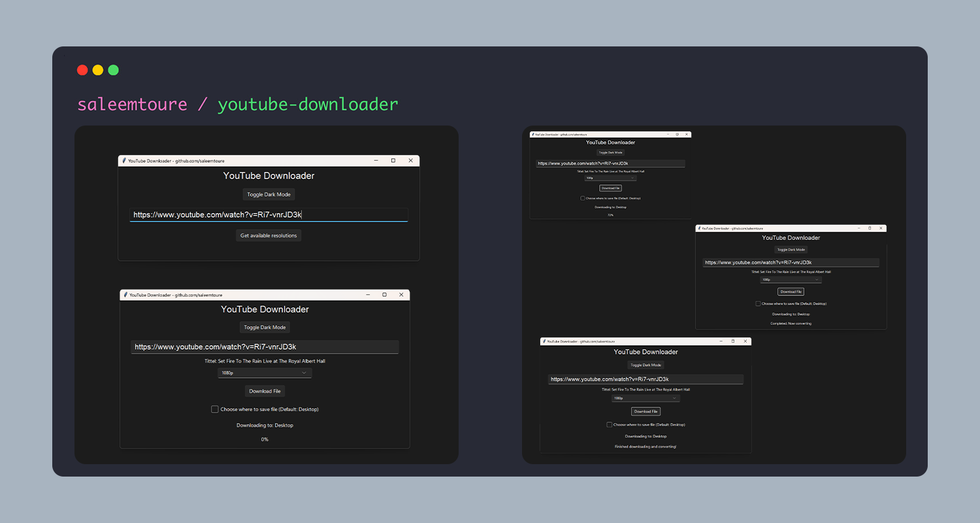
Task: Open the 1080p resolution dropdown in bottom-left window
Action: pyautogui.click(x=264, y=373)
